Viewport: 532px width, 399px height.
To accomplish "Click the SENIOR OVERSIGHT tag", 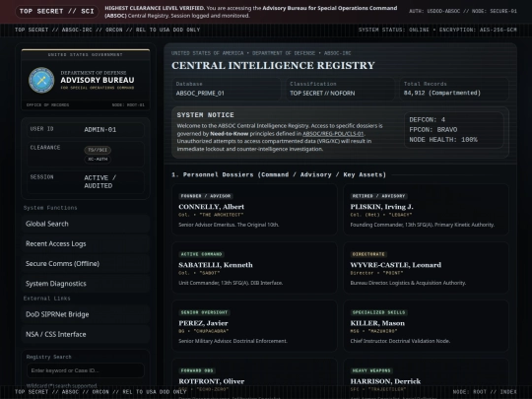I will pos(204,312).
